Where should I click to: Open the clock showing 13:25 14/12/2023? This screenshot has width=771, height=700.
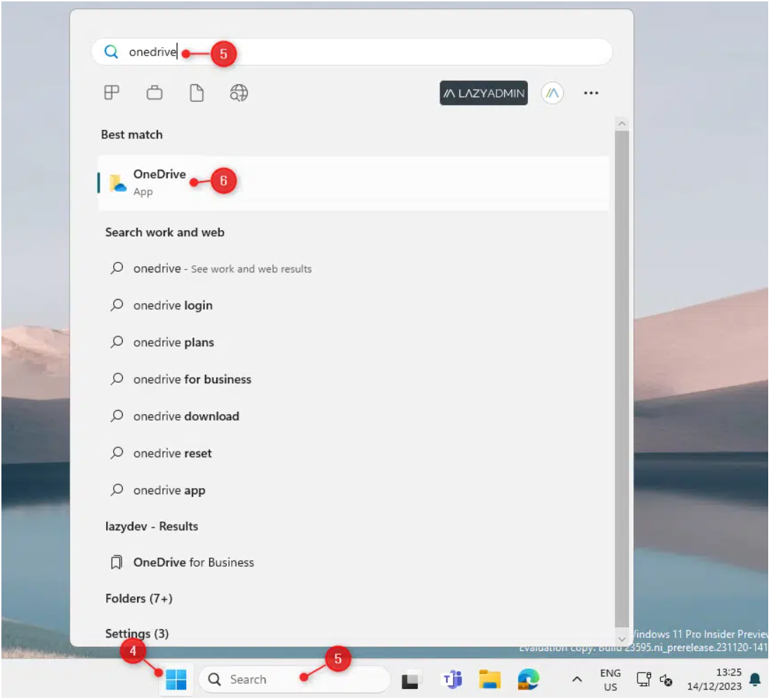(x=714, y=680)
